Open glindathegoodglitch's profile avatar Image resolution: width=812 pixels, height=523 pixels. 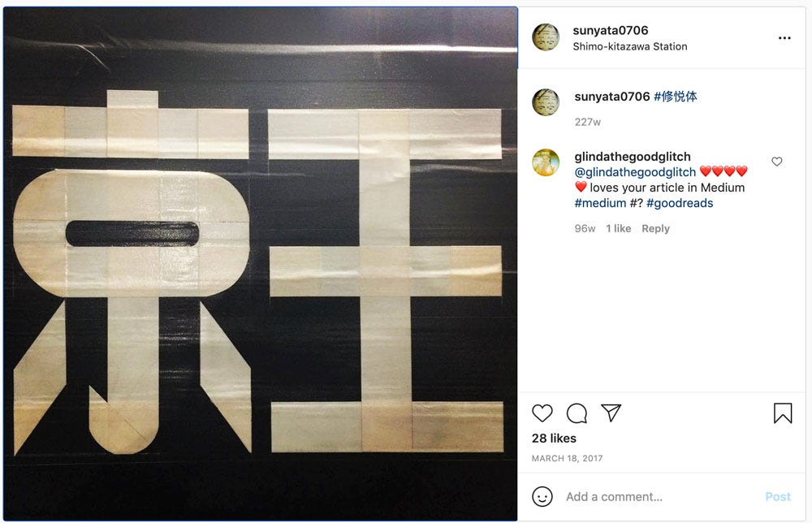(x=546, y=162)
